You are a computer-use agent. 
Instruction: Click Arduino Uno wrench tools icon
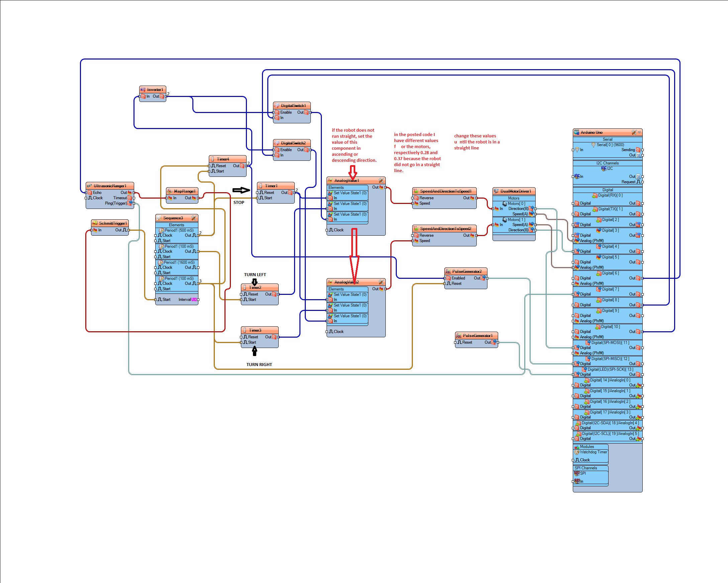634,132
